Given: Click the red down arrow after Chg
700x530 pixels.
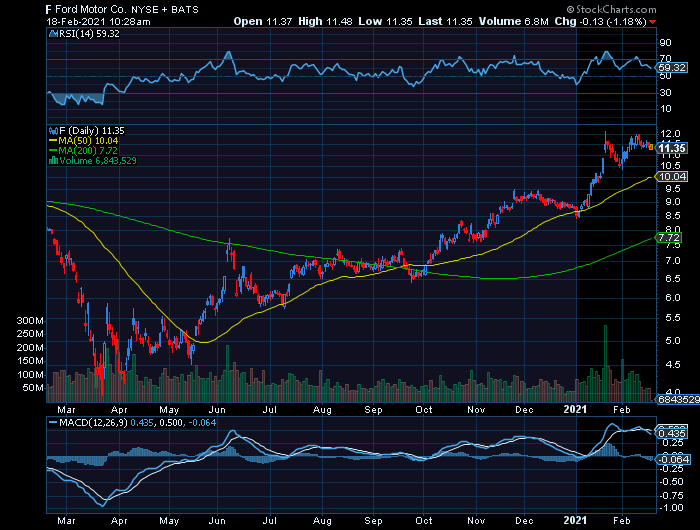Looking at the screenshot, I should tap(653, 22).
